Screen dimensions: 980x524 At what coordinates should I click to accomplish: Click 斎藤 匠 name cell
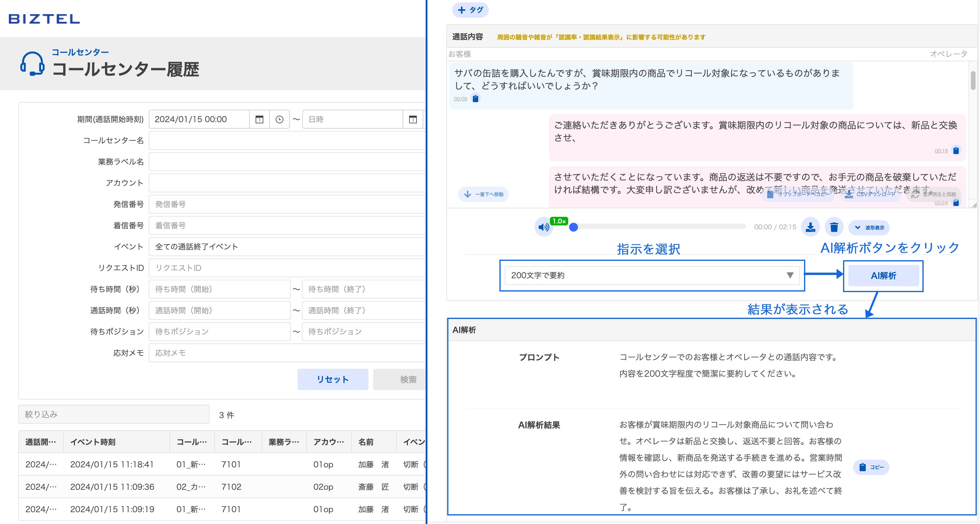(374, 487)
